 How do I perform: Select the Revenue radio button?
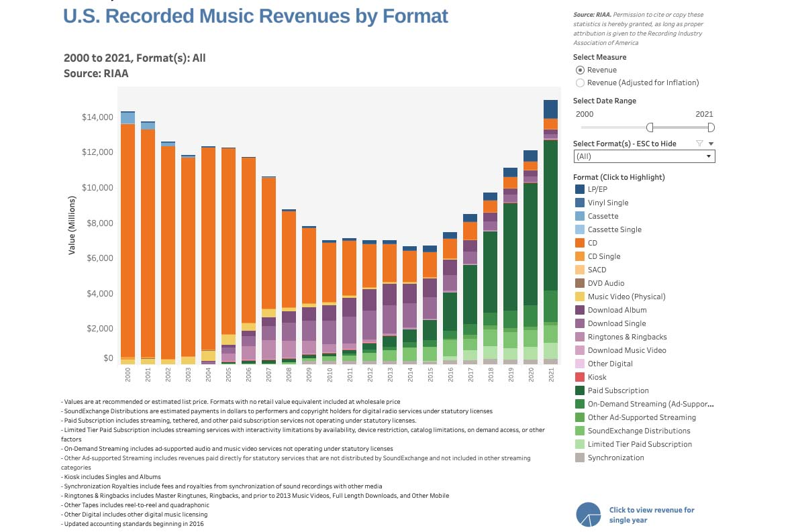point(580,70)
